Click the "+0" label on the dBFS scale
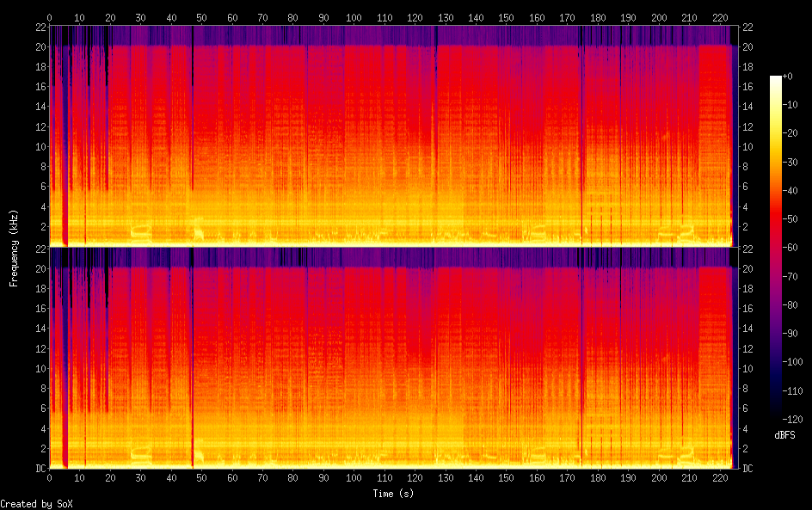This screenshot has height=510, width=812. pyautogui.click(x=790, y=77)
